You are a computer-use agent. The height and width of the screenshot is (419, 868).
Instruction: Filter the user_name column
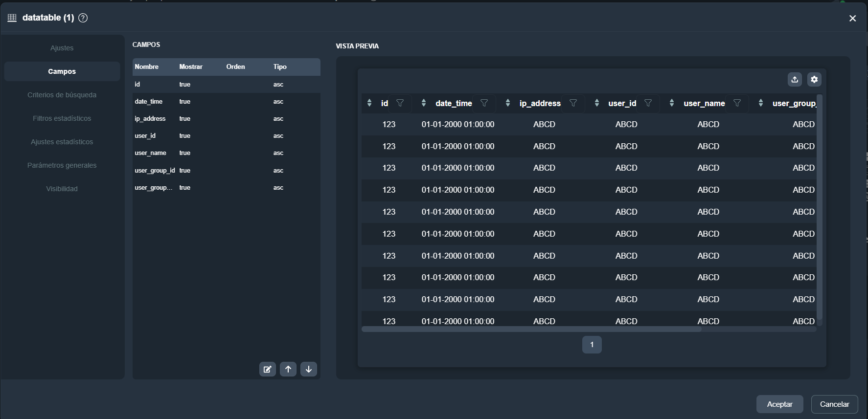coord(737,103)
